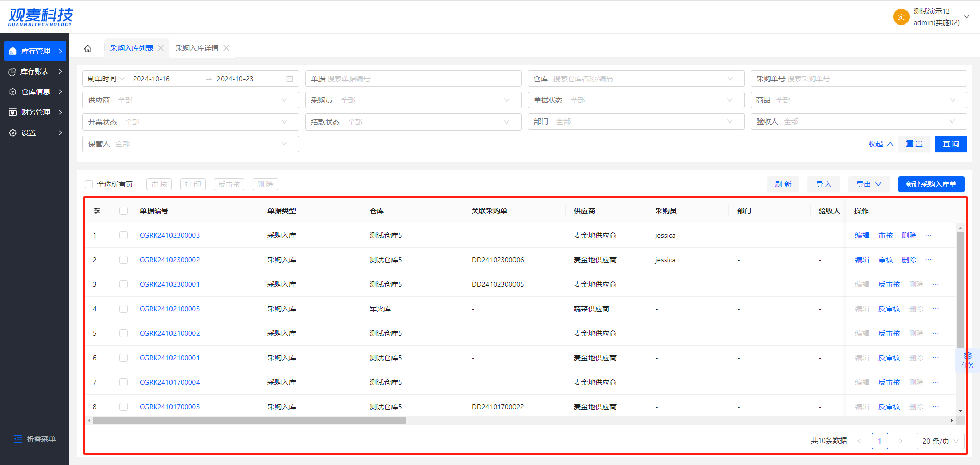980x465 pixels.
Task: Click the home icon tab
Action: point(88,48)
